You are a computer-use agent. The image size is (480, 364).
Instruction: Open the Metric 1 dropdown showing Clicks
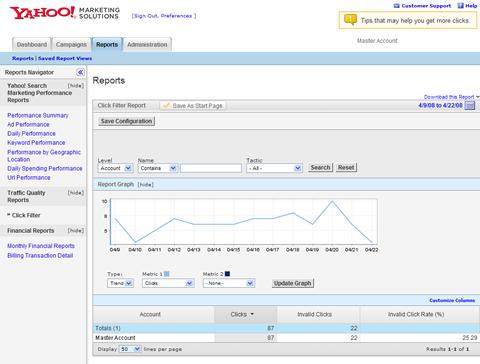[x=168, y=283]
